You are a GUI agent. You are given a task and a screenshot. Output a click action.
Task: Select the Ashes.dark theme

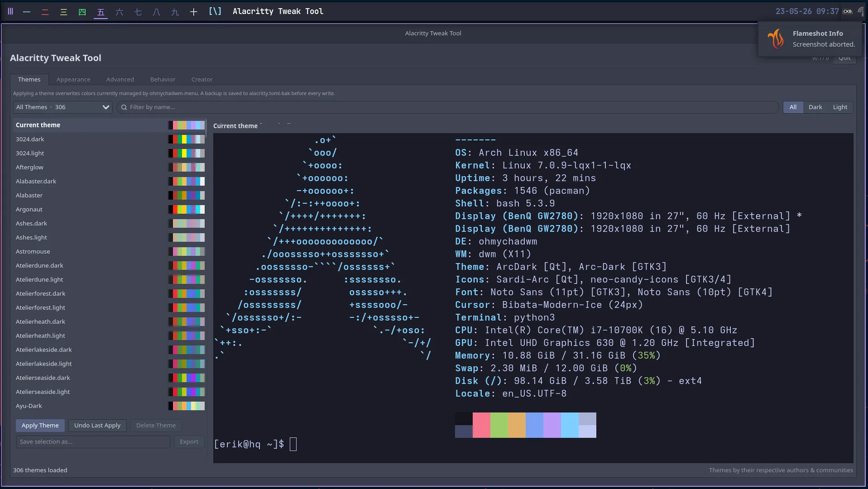point(110,223)
